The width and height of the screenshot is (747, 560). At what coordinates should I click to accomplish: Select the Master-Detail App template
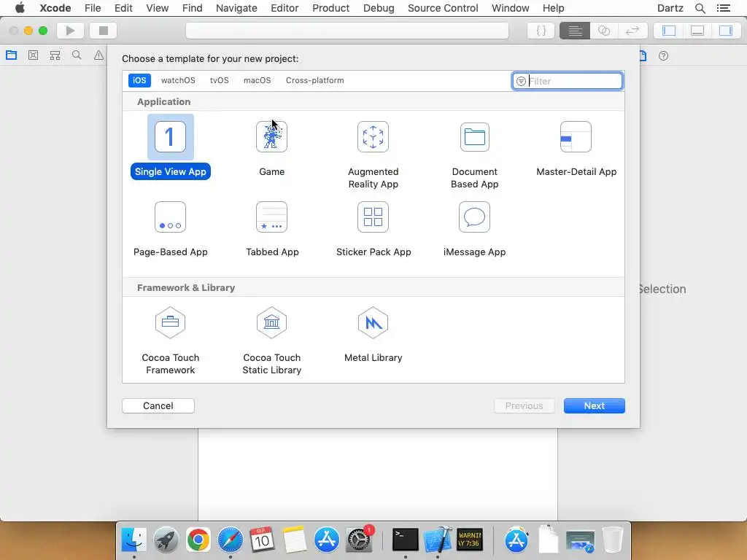(576, 149)
